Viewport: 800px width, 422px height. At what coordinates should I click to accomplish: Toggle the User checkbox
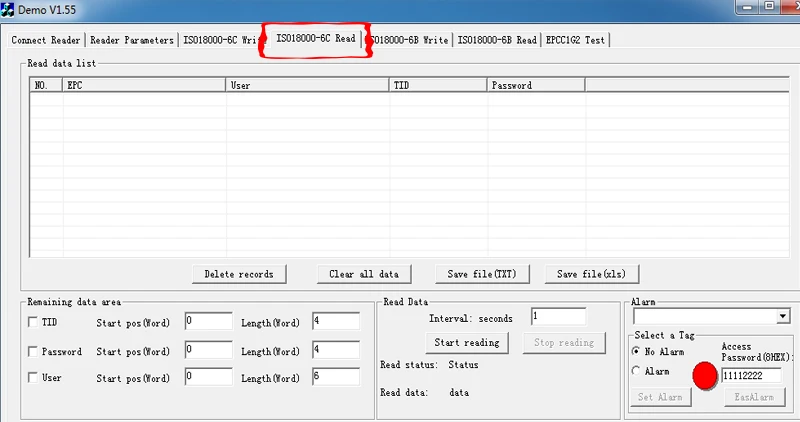pos(33,378)
